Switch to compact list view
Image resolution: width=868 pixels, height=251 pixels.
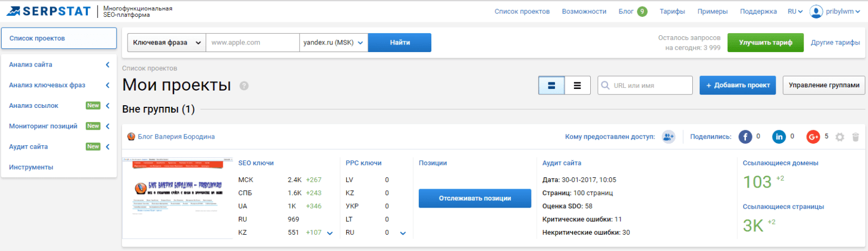(577, 86)
